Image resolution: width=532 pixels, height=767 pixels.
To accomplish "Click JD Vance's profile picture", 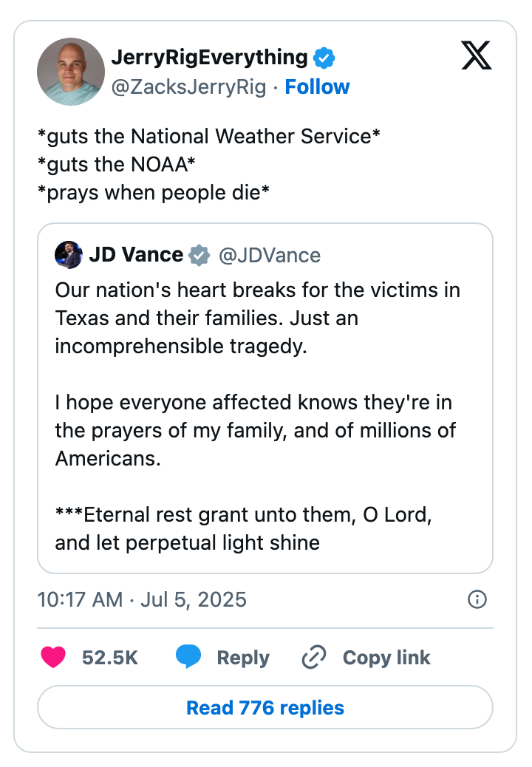I will click(68, 254).
